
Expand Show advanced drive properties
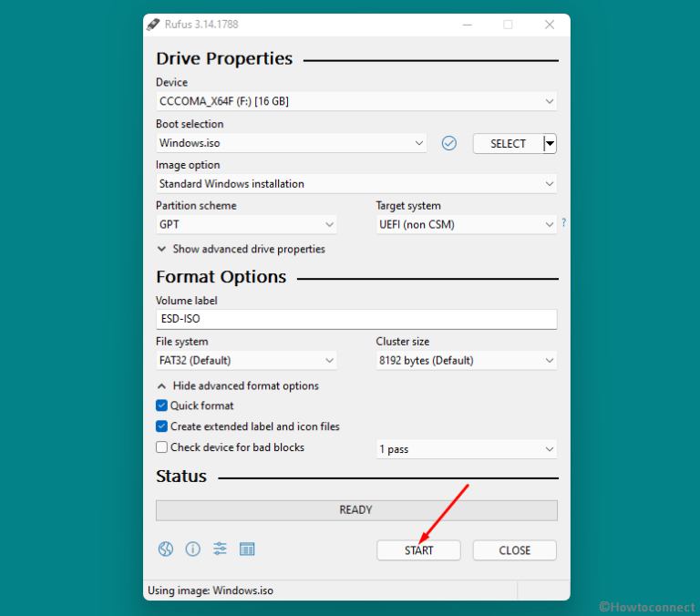pos(241,249)
